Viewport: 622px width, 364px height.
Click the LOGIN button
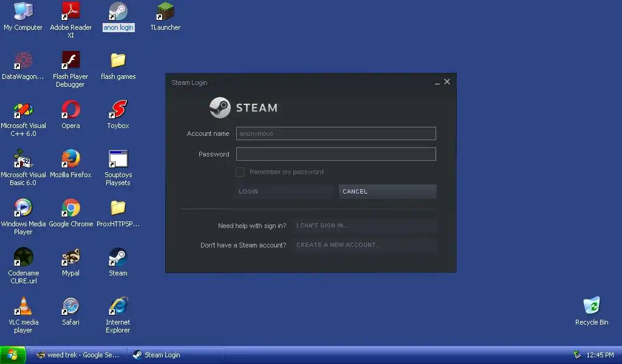(284, 191)
